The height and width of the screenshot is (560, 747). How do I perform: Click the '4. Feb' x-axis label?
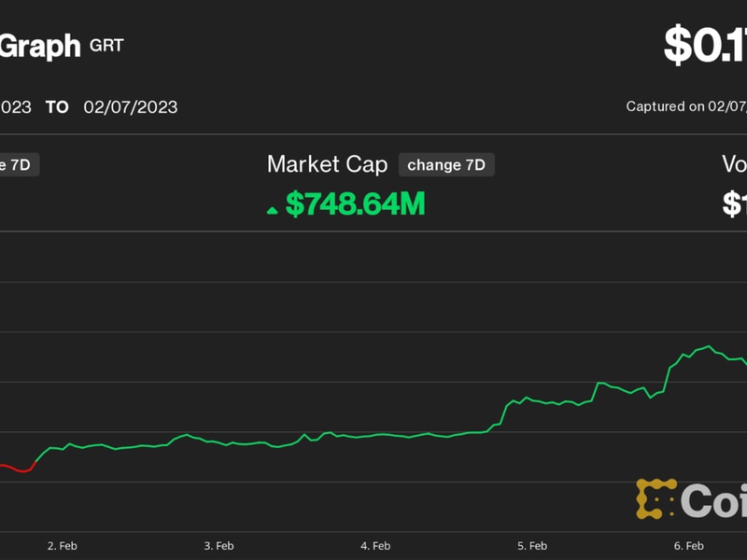(x=375, y=545)
